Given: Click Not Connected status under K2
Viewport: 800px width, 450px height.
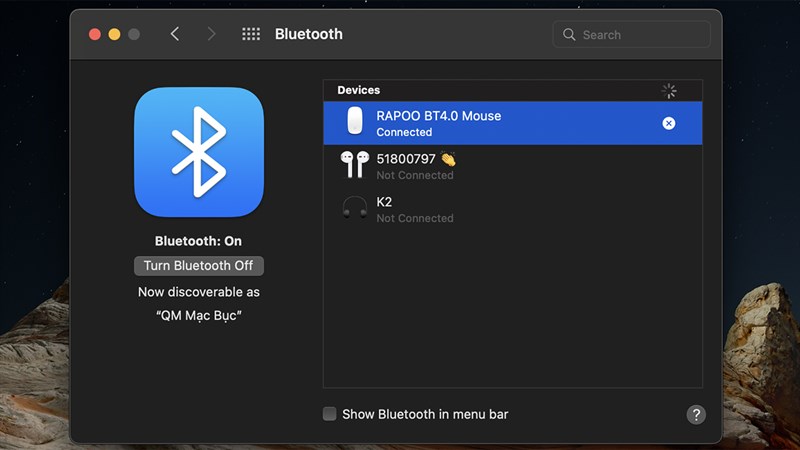Looking at the screenshot, I should point(415,218).
